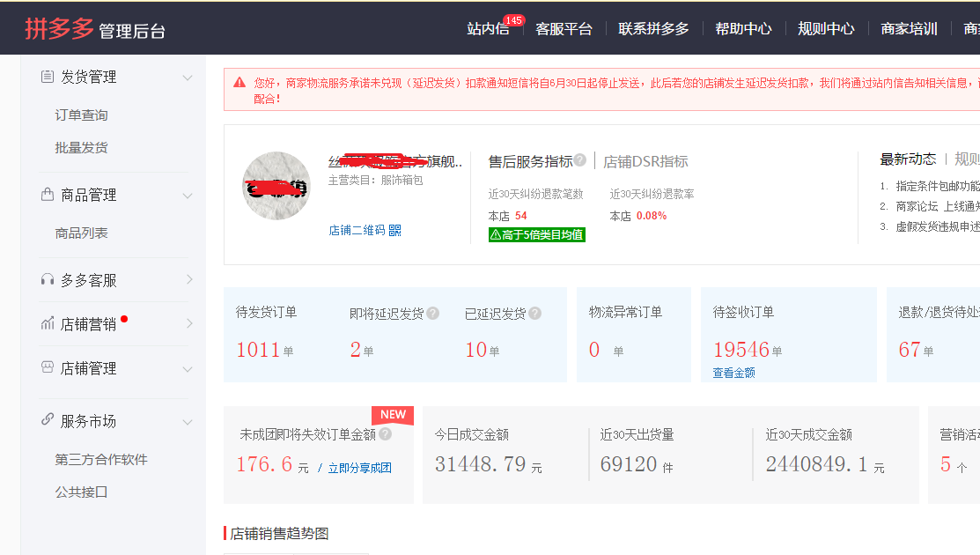Open 公共接口 in sidebar
The height and width of the screenshot is (555, 980).
pyautogui.click(x=81, y=492)
